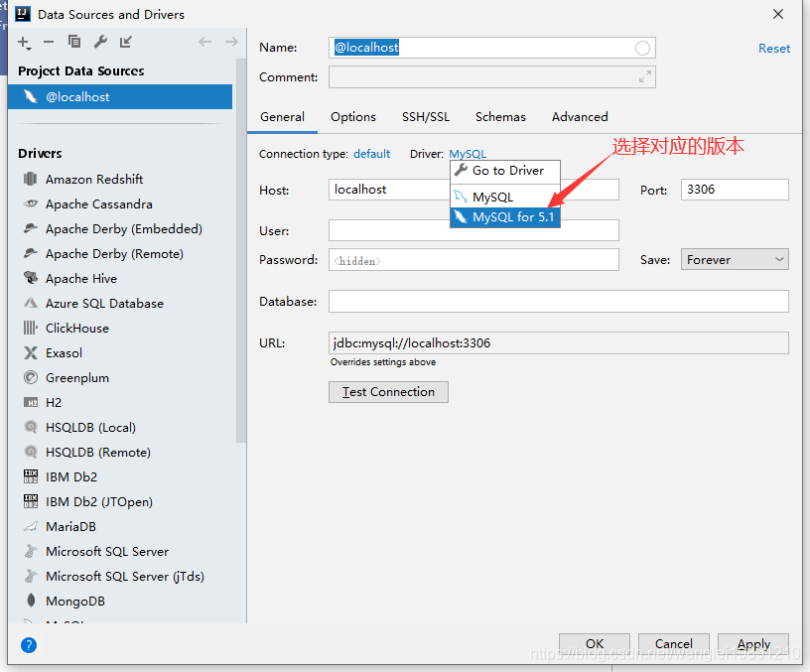Choose the ClickHouse driver

pos(77,328)
